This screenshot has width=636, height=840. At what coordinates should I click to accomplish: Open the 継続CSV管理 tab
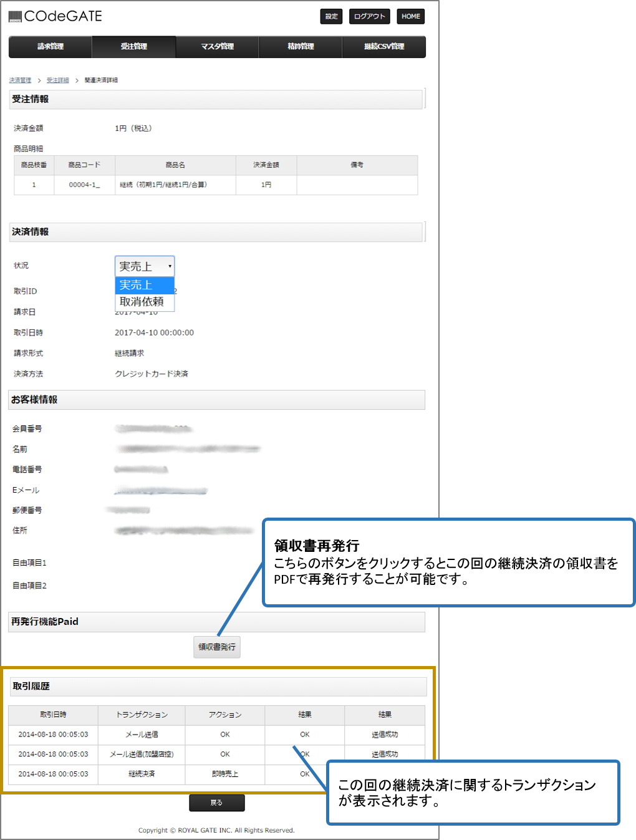pyautogui.click(x=384, y=47)
